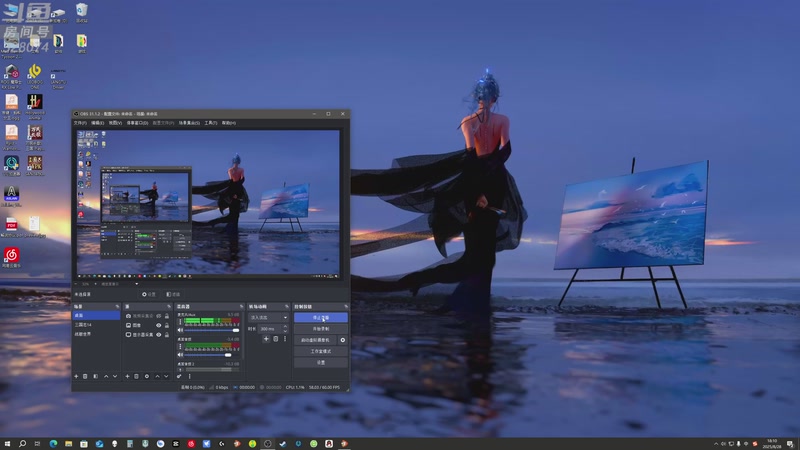
Task: Remove scene transition with trash icon
Action: pyautogui.click(x=276, y=339)
